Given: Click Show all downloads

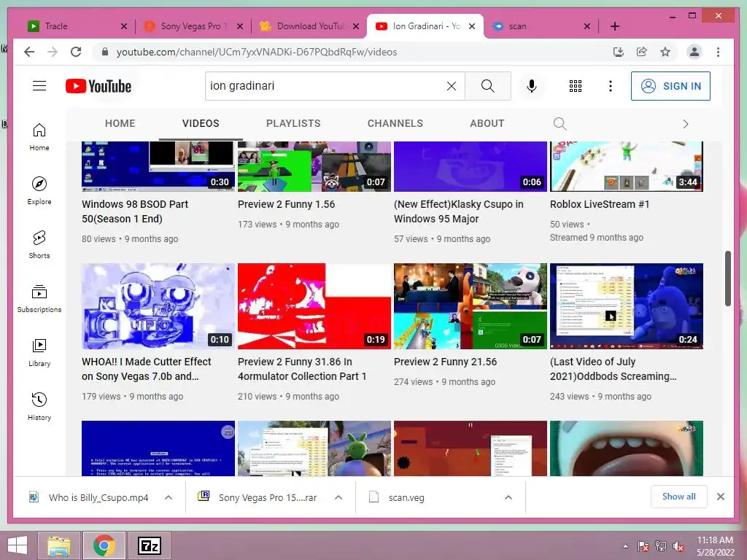Looking at the screenshot, I should 678,497.
